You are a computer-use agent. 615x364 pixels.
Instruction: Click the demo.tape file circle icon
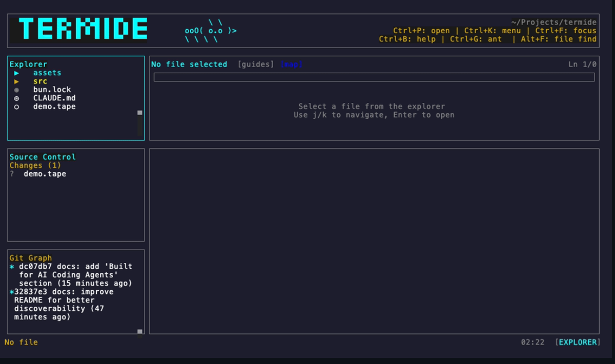(16, 106)
